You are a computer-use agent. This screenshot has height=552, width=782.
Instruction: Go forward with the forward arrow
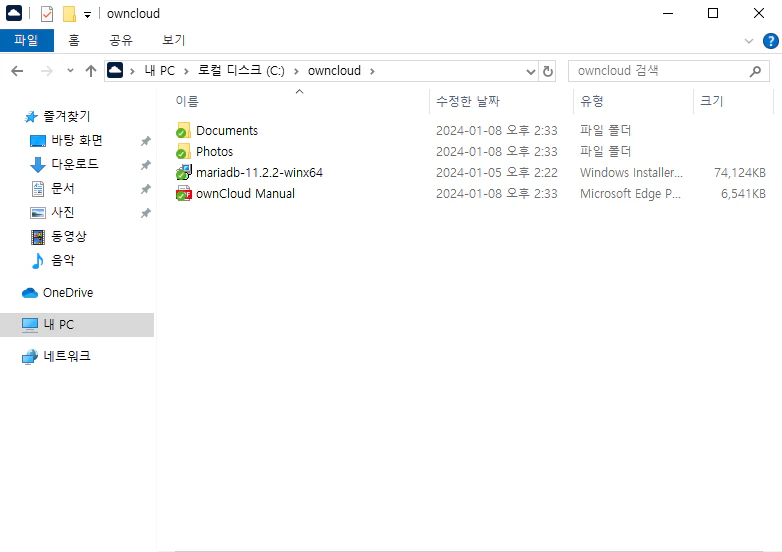pyautogui.click(x=46, y=71)
